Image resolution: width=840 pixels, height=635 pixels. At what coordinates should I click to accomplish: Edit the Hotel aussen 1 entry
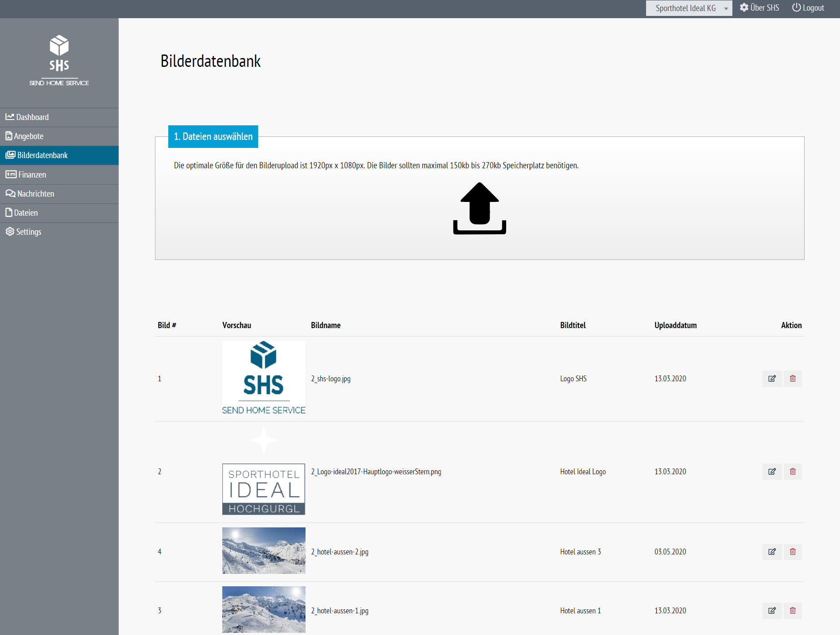(x=772, y=611)
